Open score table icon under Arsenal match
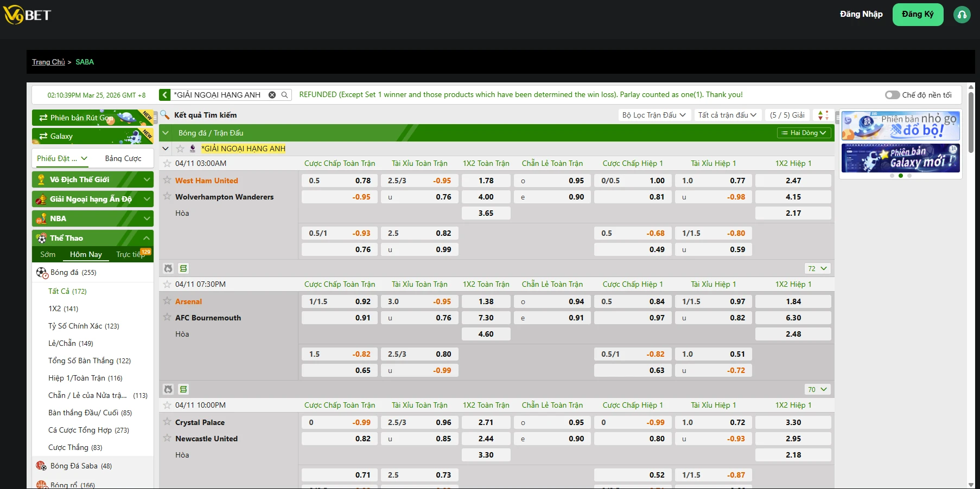Viewport: 980px width, 489px height. (183, 389)
